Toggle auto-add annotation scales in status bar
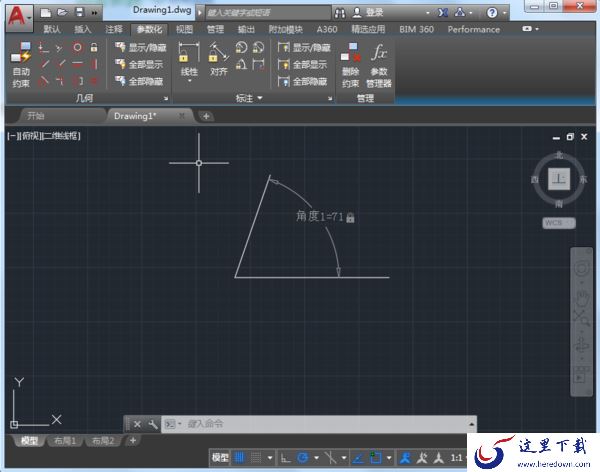600x472 pixels. coord(422,457)
